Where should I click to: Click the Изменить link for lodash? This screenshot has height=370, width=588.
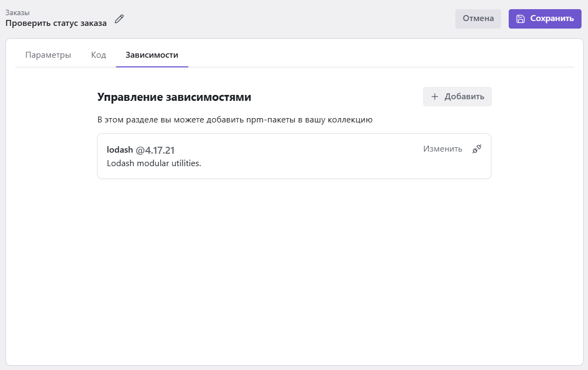[442, 149]
